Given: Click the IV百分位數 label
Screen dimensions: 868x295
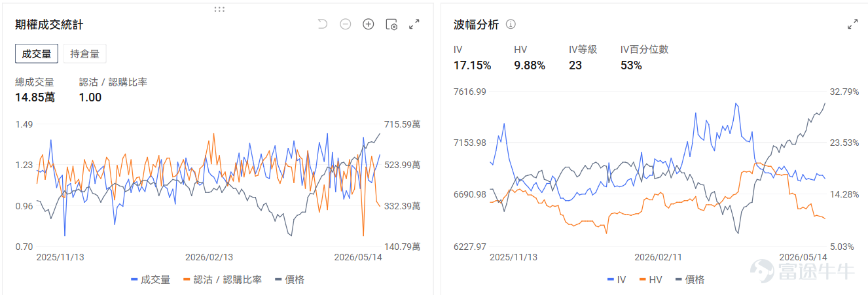Looking at the screenshot, I should [x=644, y=49].
